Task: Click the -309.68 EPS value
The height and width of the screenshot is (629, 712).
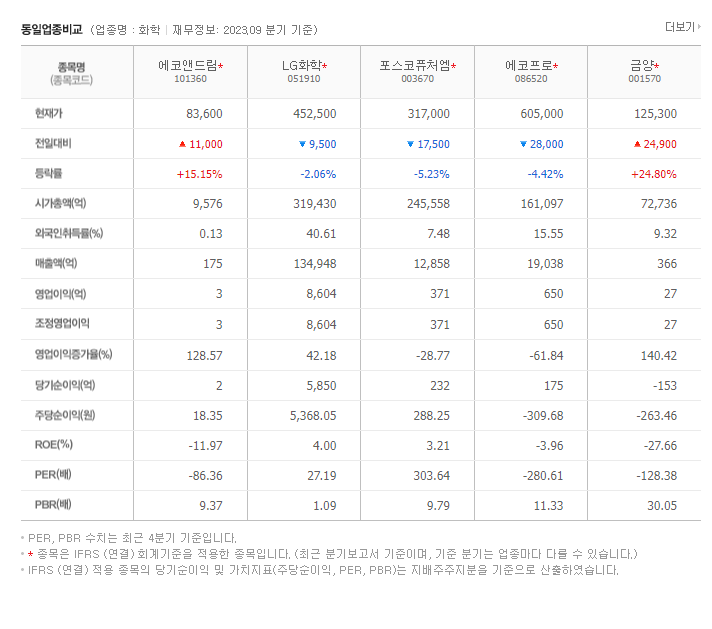Action: click(543, 416)
